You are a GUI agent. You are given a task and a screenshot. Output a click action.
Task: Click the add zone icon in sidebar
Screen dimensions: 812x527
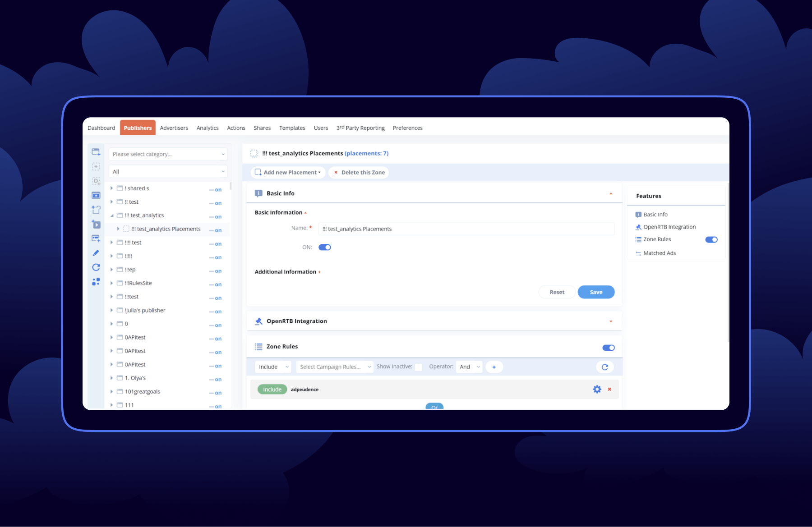pyautogui.click(x=96, y=166)
